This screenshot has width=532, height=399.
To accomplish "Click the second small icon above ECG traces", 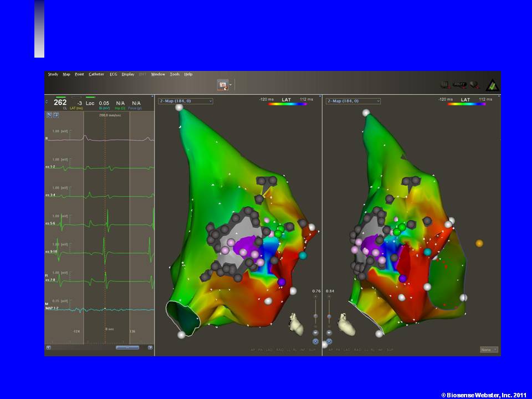I will [56, 115].
